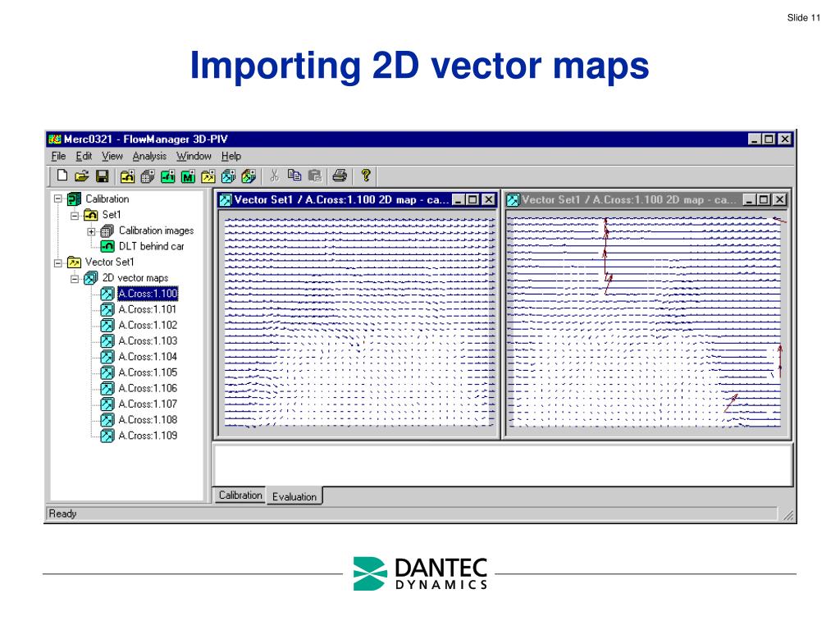Select A.Cross:1.103 in the tree
This screenshot has width=840, height=630.
tap(148, 341)
